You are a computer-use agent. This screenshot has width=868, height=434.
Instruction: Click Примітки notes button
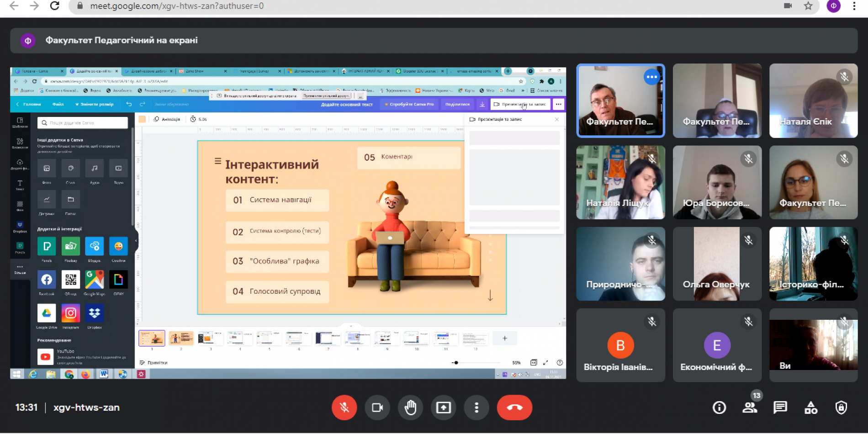tap(154, 362)
